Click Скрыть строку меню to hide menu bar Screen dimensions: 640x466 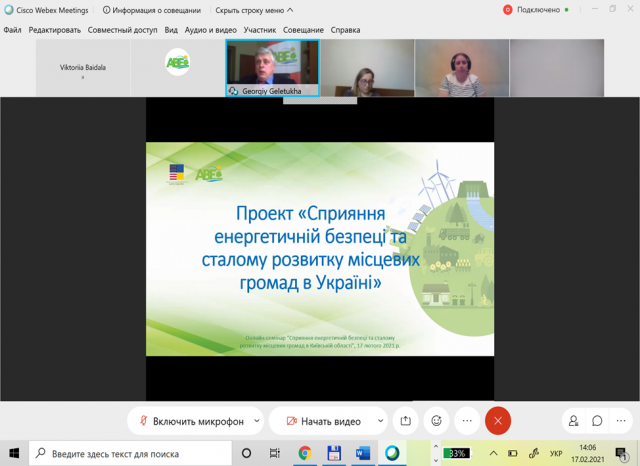click(x=254, y=10)
